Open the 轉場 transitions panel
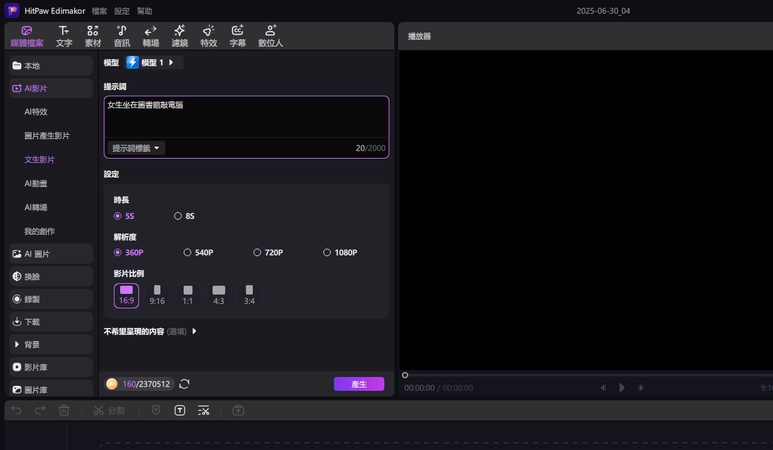The height and width of the screenshot is (450, 773). pyautogui.click(x=150, y=36)
